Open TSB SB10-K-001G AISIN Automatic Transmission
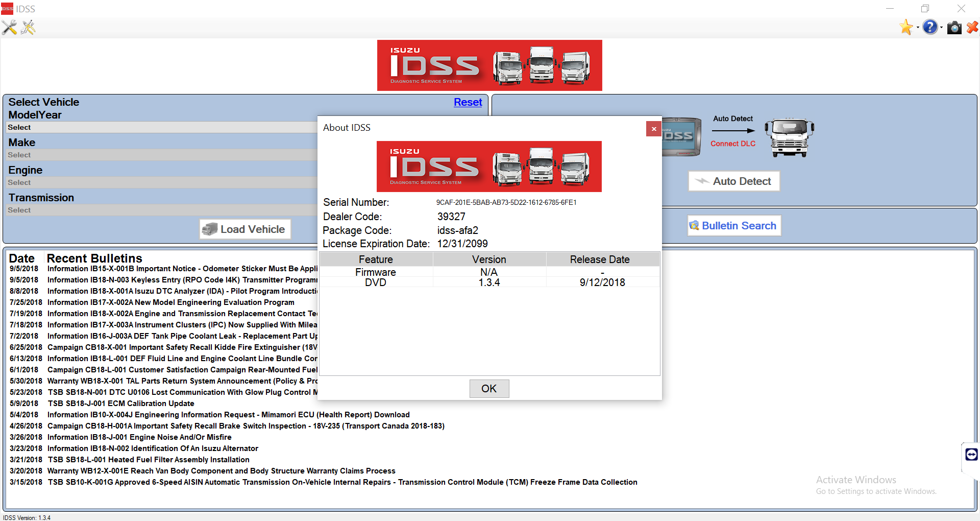This screenshot has height=521, width=980. pyautogui.click(x=342, y=482)
